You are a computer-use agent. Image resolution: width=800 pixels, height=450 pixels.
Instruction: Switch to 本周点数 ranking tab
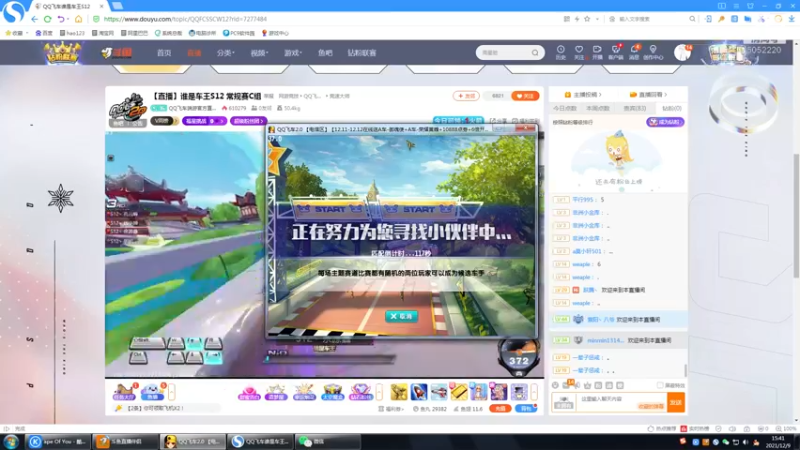(598, 108)
